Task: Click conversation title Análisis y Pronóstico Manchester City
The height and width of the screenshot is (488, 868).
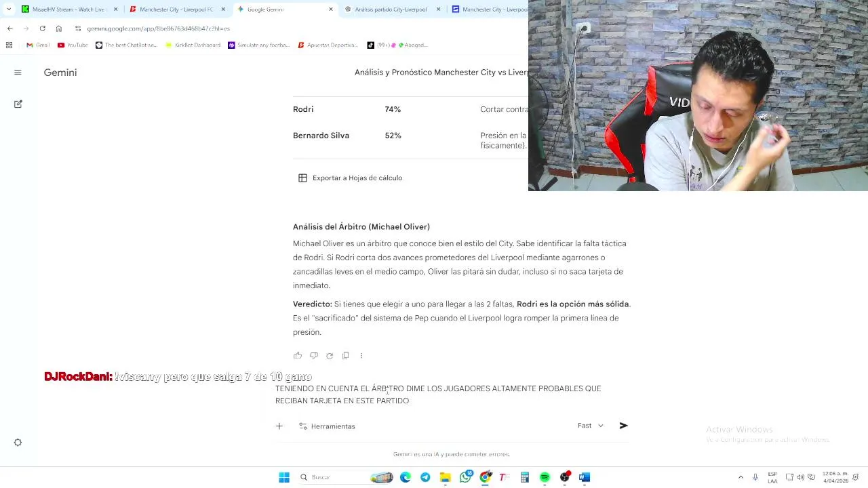Action: tap(441, 73)
